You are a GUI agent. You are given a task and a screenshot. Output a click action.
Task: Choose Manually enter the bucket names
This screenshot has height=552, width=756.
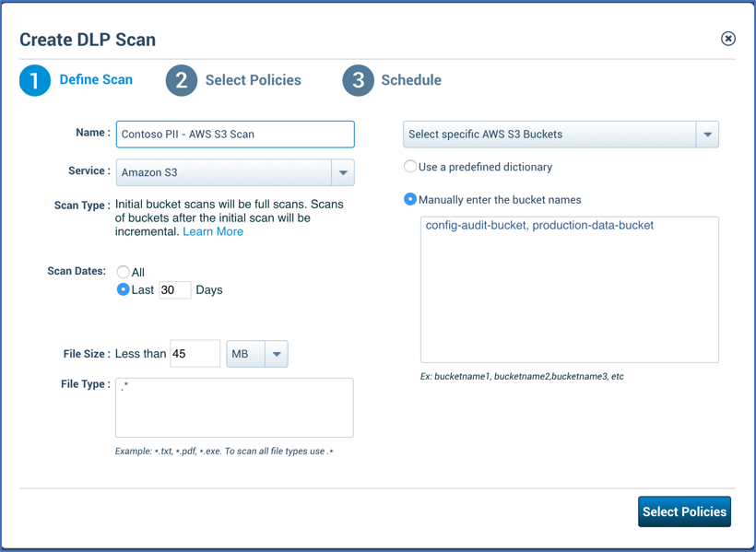click(410, 199)
